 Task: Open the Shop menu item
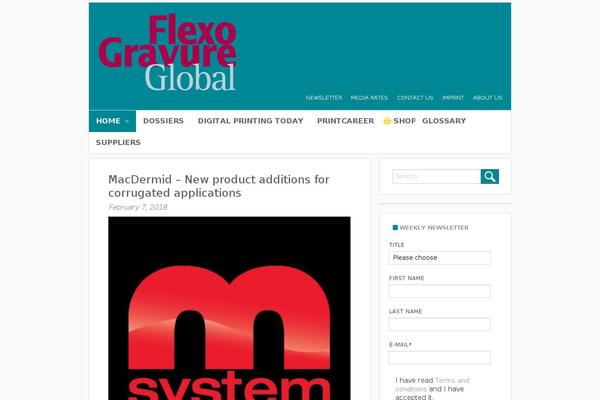point(404,121)
